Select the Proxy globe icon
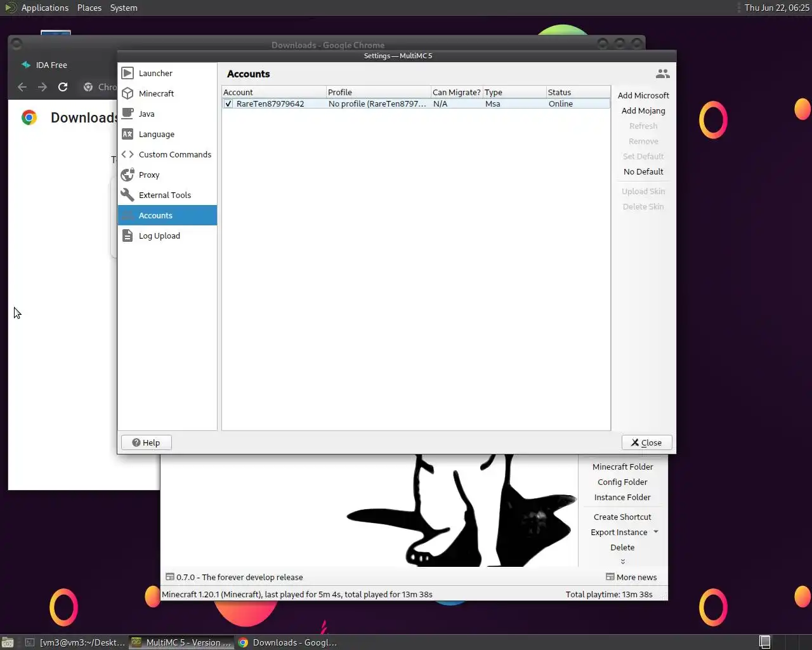Viewport: 812px width, 650px height. [x=128, y=175]
